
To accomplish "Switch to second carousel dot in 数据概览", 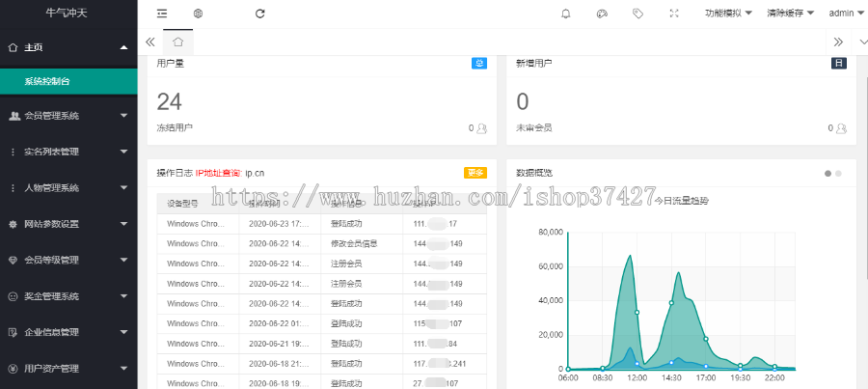I will pos(839,174).
